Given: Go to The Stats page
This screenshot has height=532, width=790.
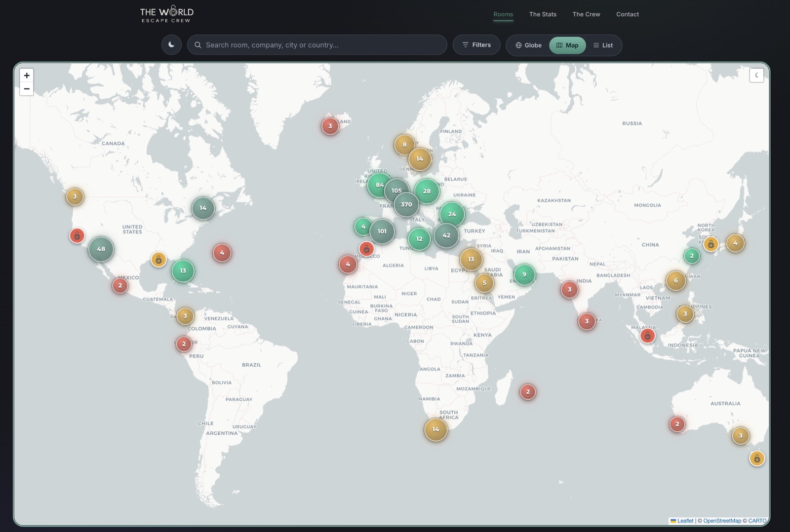Looking at the screenshot, I should tap(543, 14).
